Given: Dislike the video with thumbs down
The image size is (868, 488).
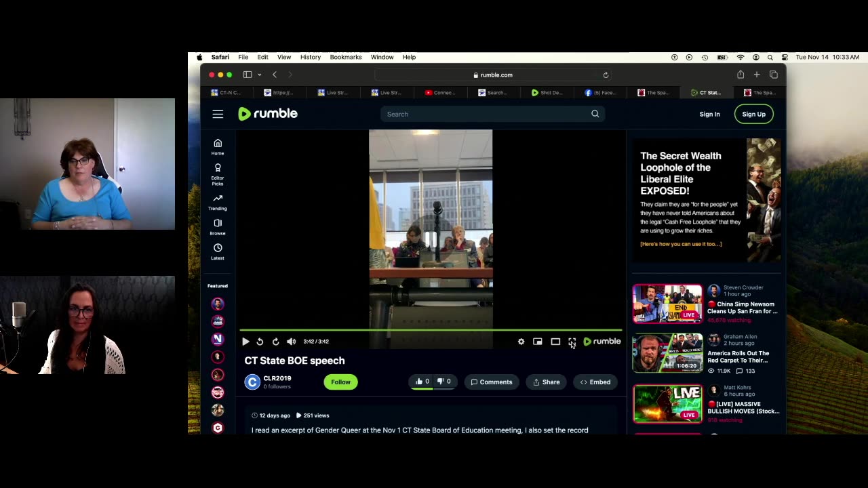Looking at the screenshot, I should pyautogui.click(x=444, y=382).
